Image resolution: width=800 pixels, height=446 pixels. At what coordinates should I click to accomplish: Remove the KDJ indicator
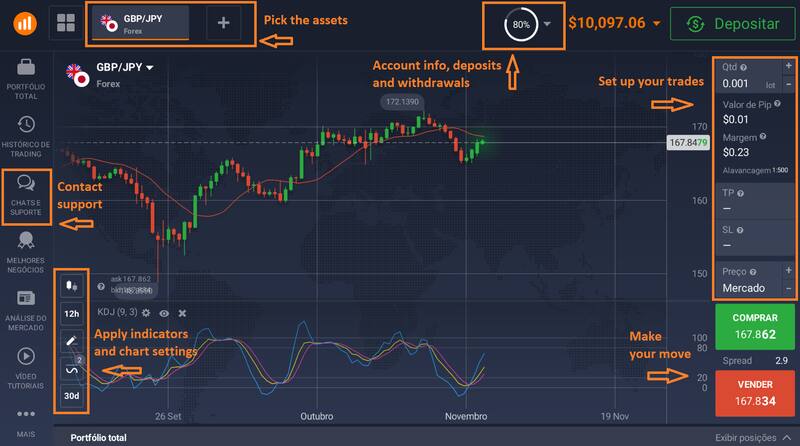click(182, 313)
